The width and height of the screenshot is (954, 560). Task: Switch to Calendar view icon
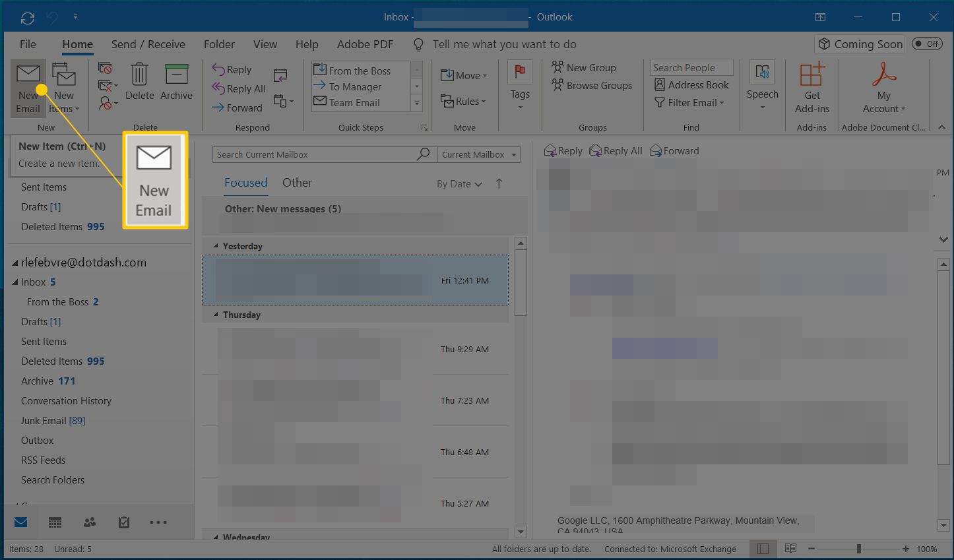(x=55, y=522)
